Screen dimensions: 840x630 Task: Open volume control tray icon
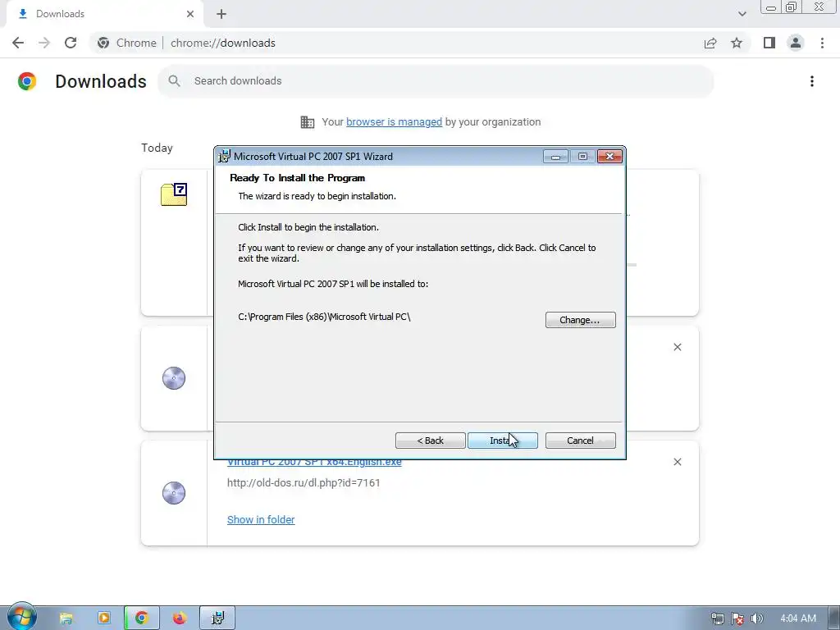point(756,619)
